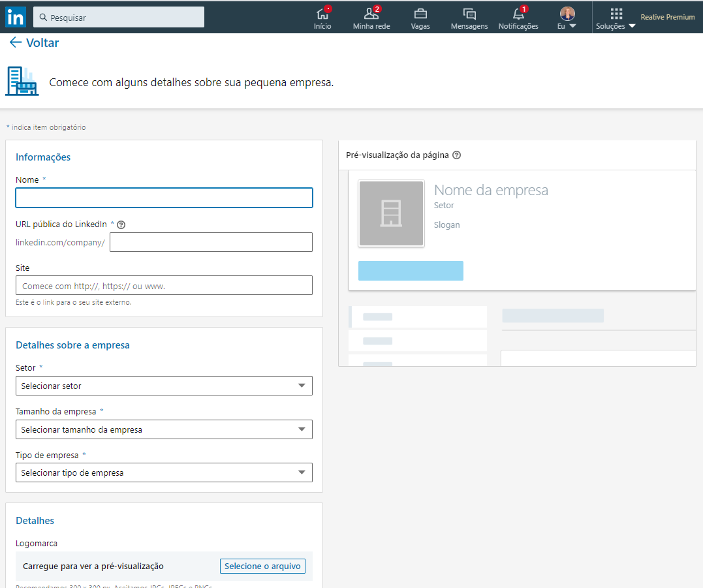
Task: Click the Slogan preview text
Action: pyautogui.click(x=446, y=225)
